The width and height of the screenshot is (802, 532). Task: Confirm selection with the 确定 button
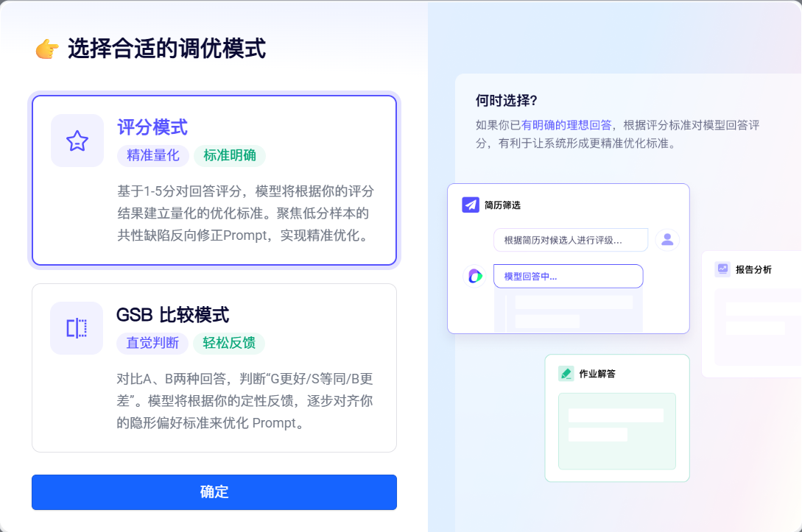214,492
